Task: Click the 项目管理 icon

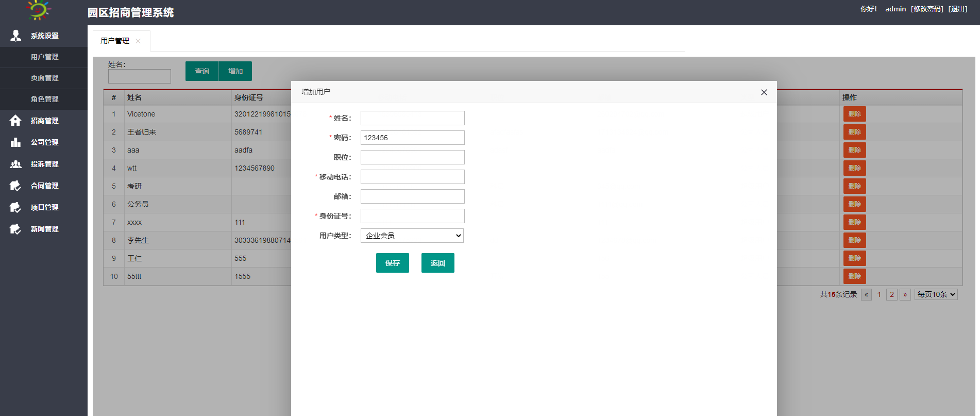Action: pos(15,207)
